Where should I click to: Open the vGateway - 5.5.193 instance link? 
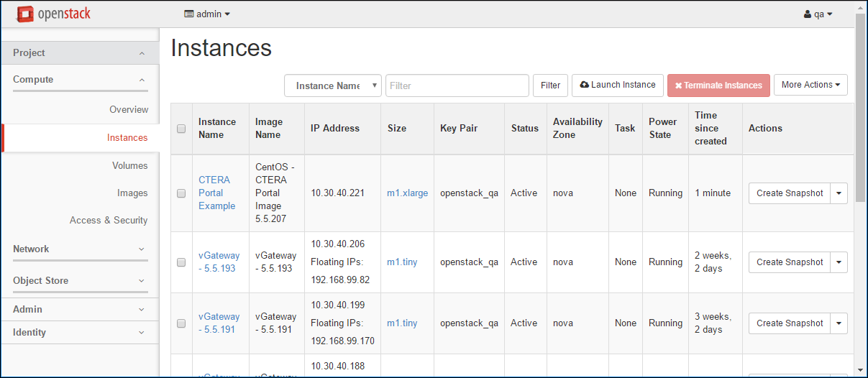coord(219,262)
